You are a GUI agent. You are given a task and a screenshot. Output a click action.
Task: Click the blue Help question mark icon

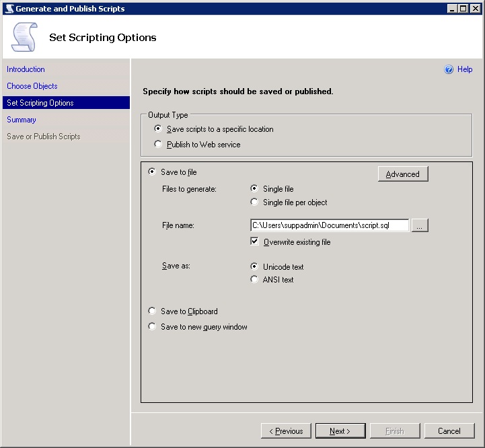coord(449,69)
